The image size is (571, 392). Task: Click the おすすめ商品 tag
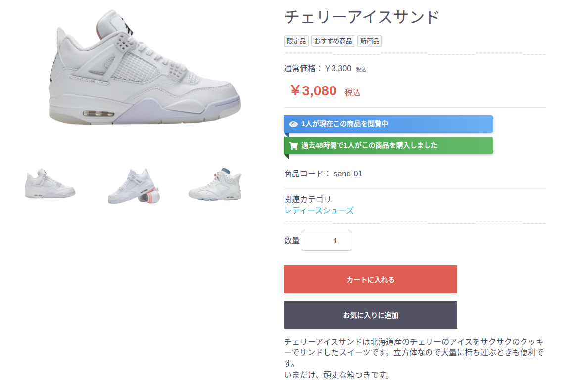333,41
